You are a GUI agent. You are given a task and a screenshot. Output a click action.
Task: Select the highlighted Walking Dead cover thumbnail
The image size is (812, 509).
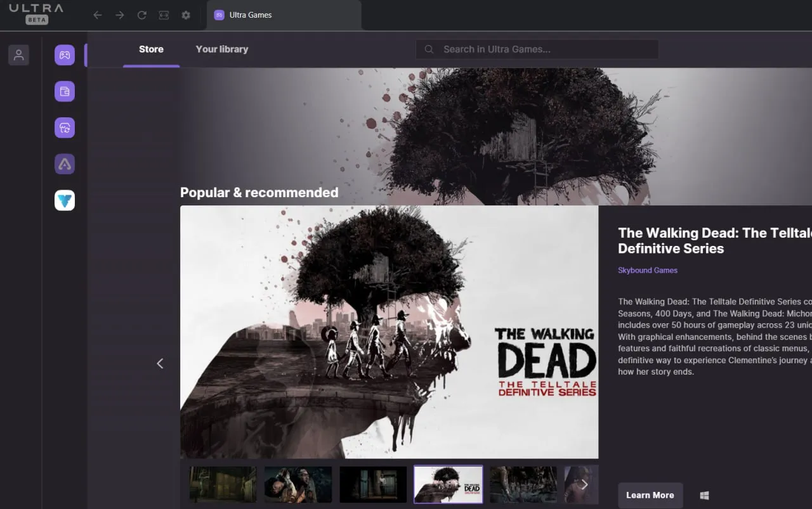[x=449, y=485]
